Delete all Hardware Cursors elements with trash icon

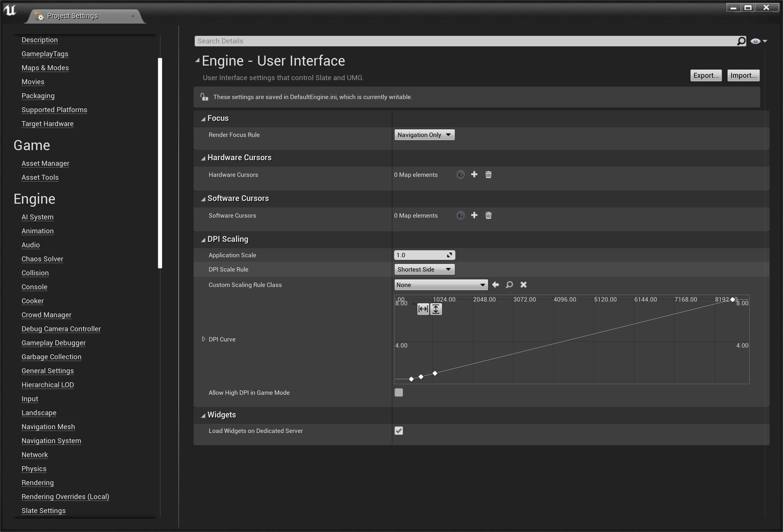click(x=489, y=174)
